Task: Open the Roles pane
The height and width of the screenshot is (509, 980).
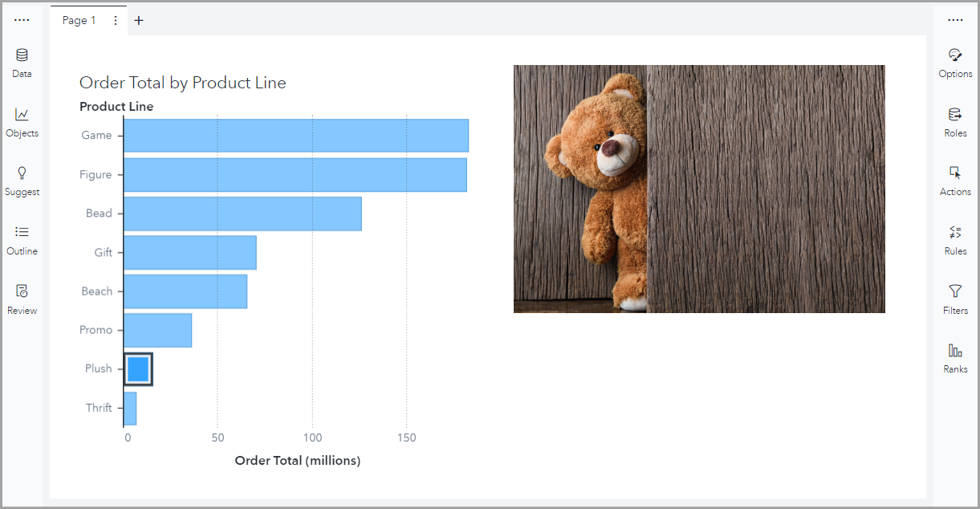Action: coord(954,122)
